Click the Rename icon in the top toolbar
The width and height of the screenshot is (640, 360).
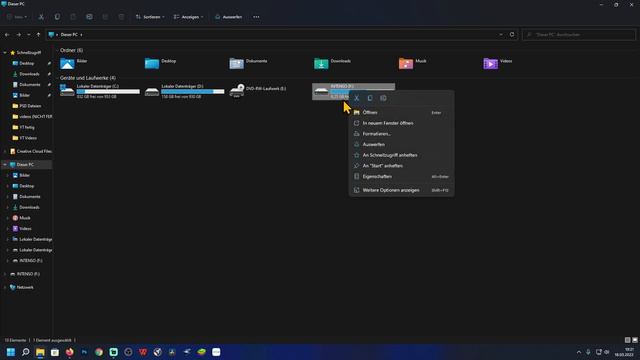coord(89,17)
